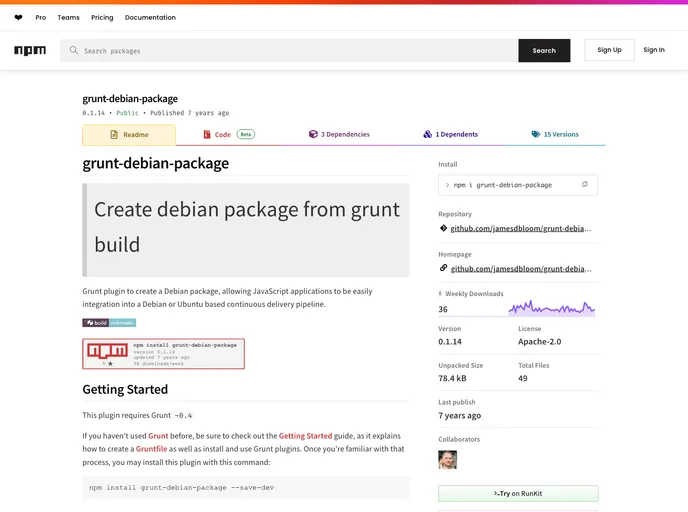Open the 1 Dependents tab
Viewport: 688px width, 512px height.
pos(451,134)
